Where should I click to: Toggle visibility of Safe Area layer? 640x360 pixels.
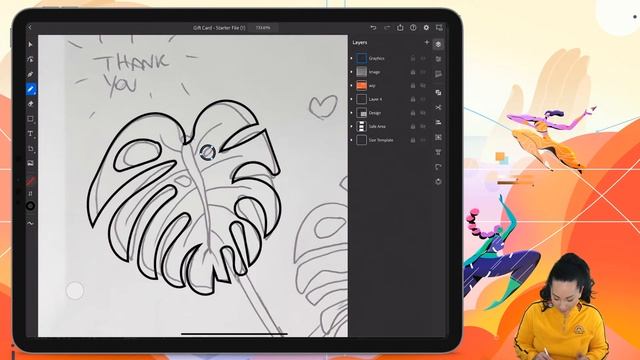tap(423, 127)
